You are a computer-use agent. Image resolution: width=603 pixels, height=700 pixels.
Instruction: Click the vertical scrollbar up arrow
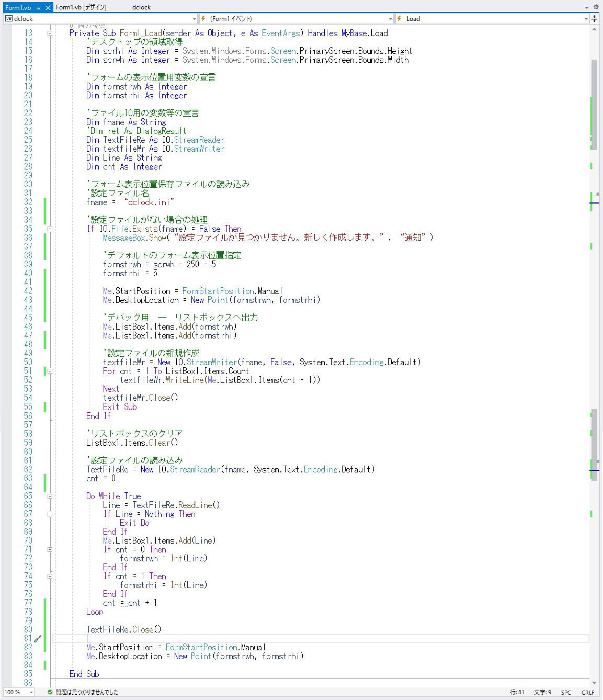594,29
